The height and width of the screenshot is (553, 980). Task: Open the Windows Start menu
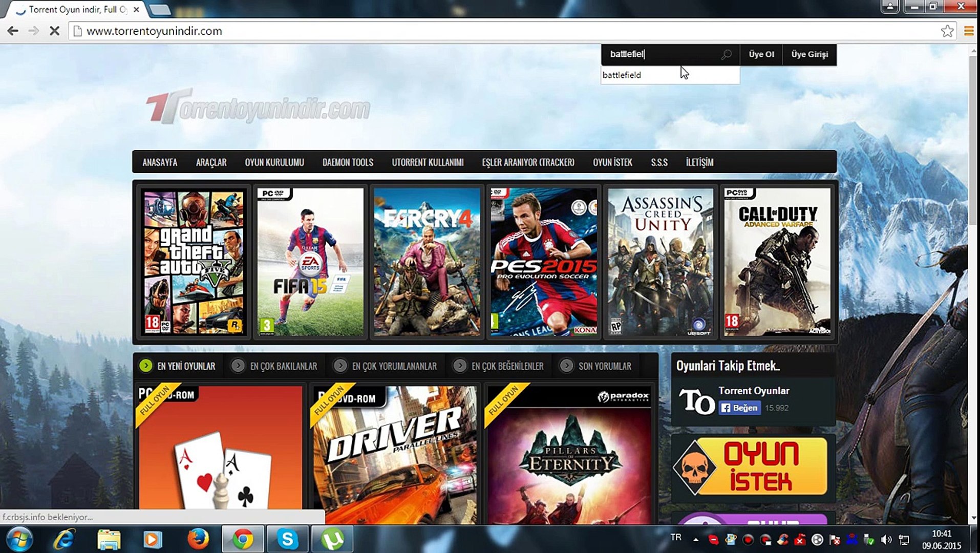click(19, 539)
